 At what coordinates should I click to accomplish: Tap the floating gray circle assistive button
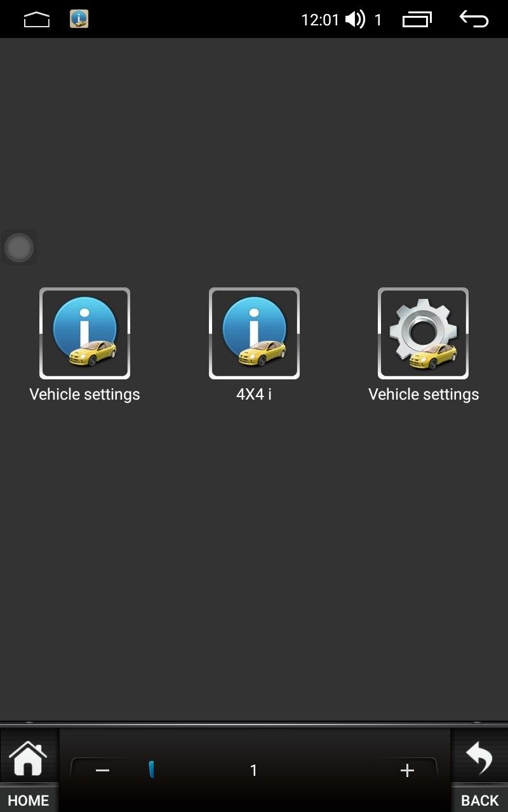tap(18, 247)
